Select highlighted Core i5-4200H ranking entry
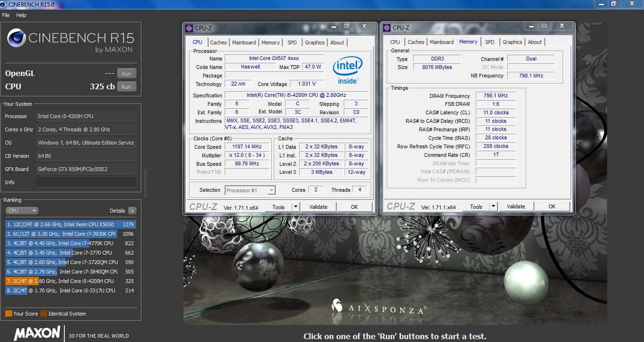The height and width of the screenshot is (342, 644). point(70,281)
